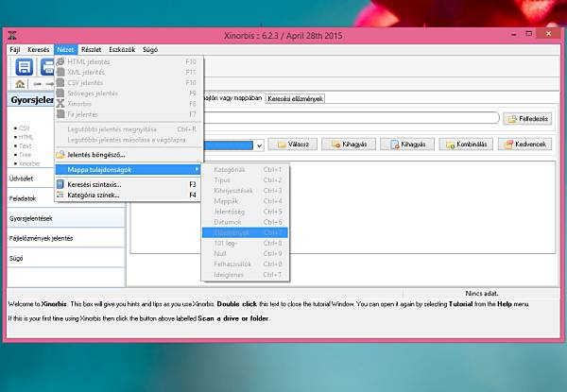
Task: Select Legutóbbi jelentés másolása a vágólapra
Action: [x=128, y=140]
